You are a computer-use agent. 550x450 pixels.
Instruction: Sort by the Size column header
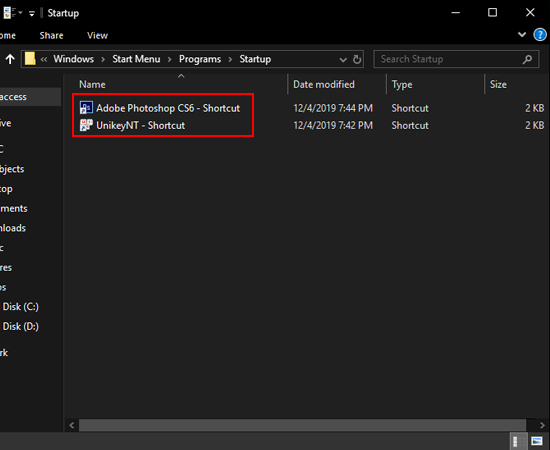pyautogui.click(x=498, y=85)
